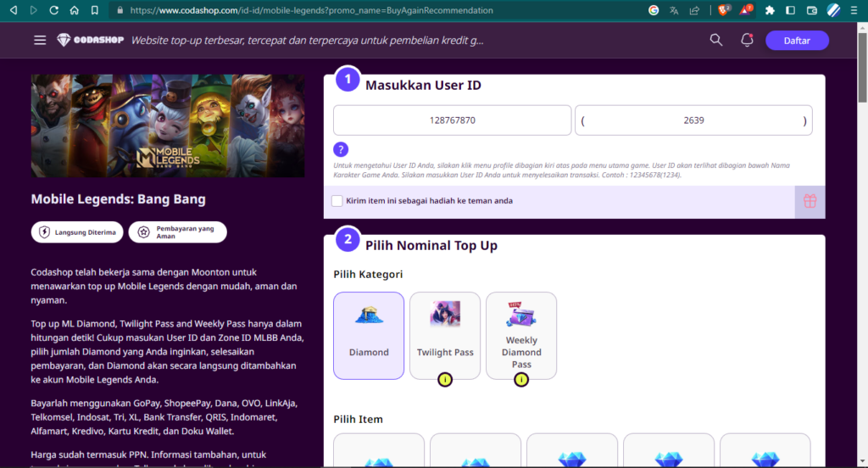Screen dimensions: 868x468
Task: Click the Pilih Item label
Action: pos(359,420)
